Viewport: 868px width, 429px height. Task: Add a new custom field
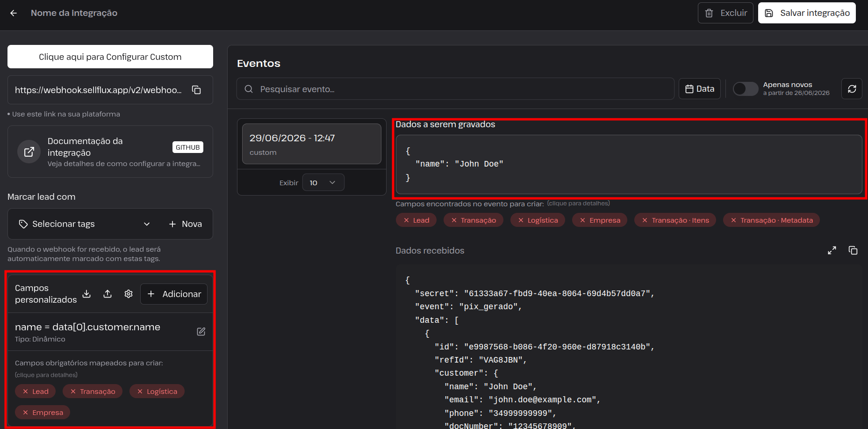coord(174,294)
